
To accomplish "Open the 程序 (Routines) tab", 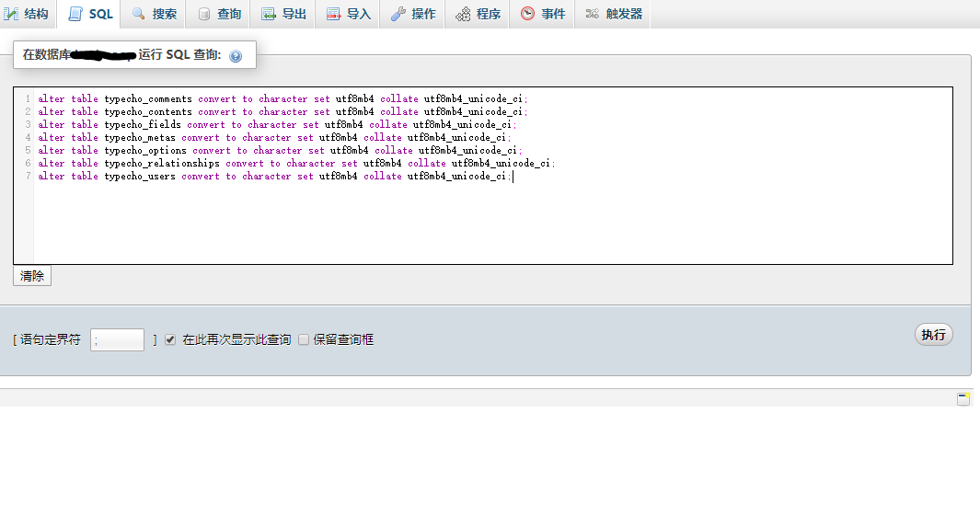I will coord(478,14).
